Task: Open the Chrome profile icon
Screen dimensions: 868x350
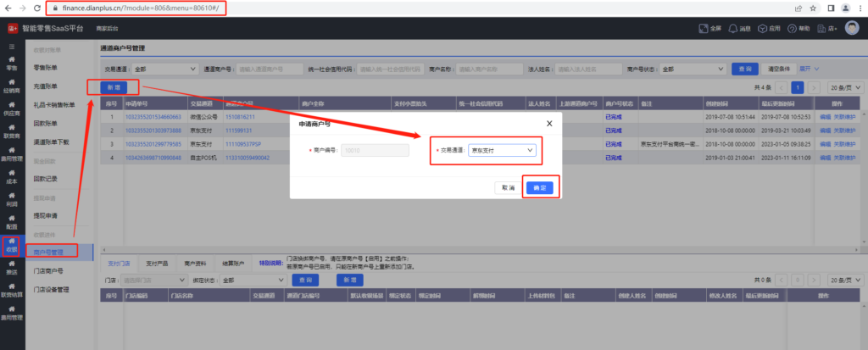Action: click(845, 8)
